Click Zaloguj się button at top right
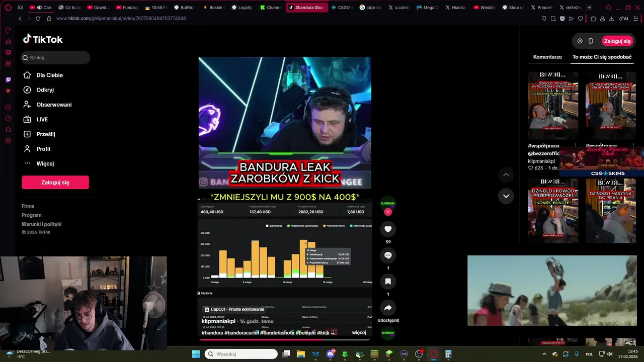The height and width of the screenshot is (362, 644). 617,41
